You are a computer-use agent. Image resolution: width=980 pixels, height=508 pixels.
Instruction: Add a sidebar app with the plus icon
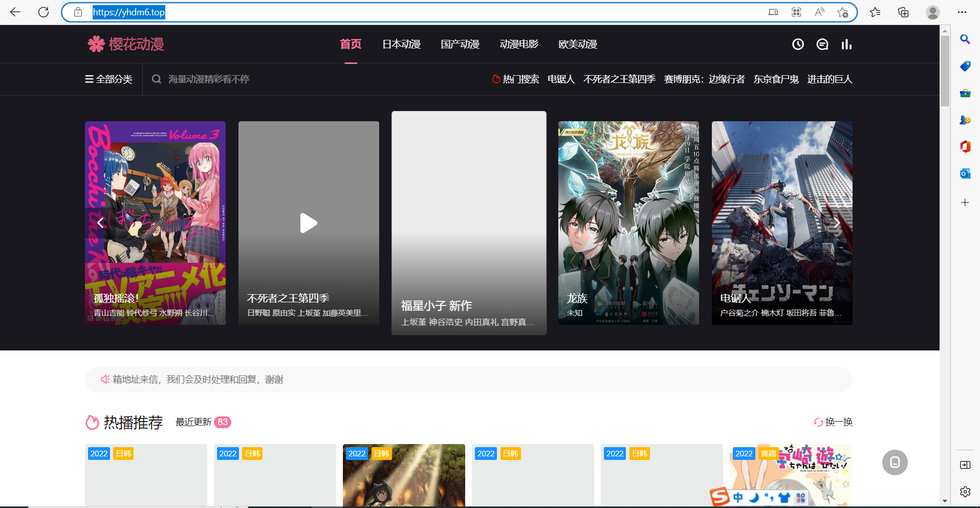tap(965, 203)
